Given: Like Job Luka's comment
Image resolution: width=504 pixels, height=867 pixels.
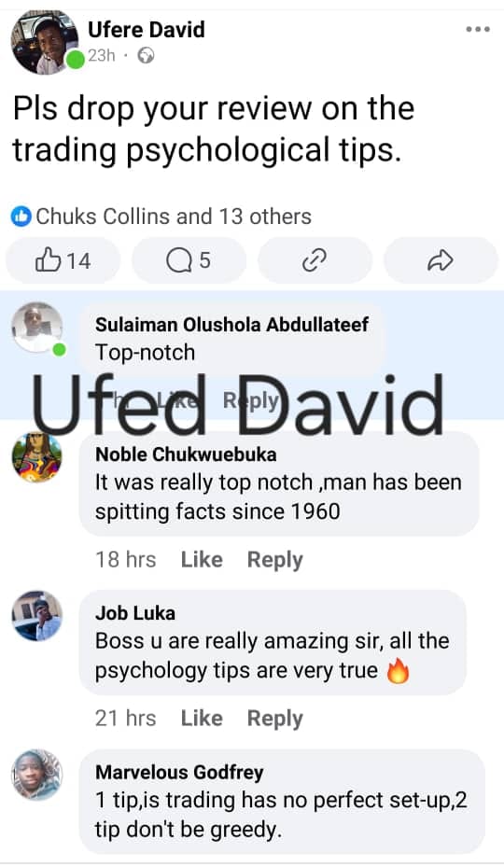Looking at the screenshot, I should coord(202,719).
